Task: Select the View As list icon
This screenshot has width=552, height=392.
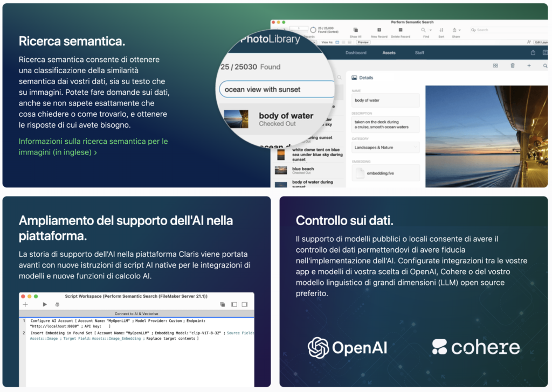Action: 343,42
